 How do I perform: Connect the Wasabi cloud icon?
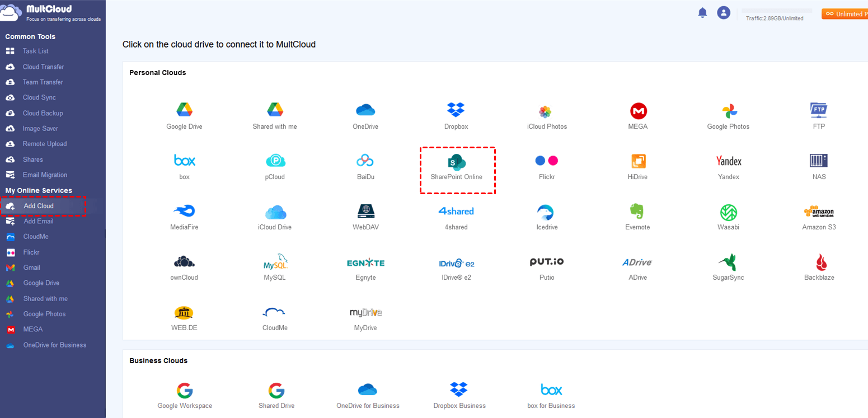729,213
